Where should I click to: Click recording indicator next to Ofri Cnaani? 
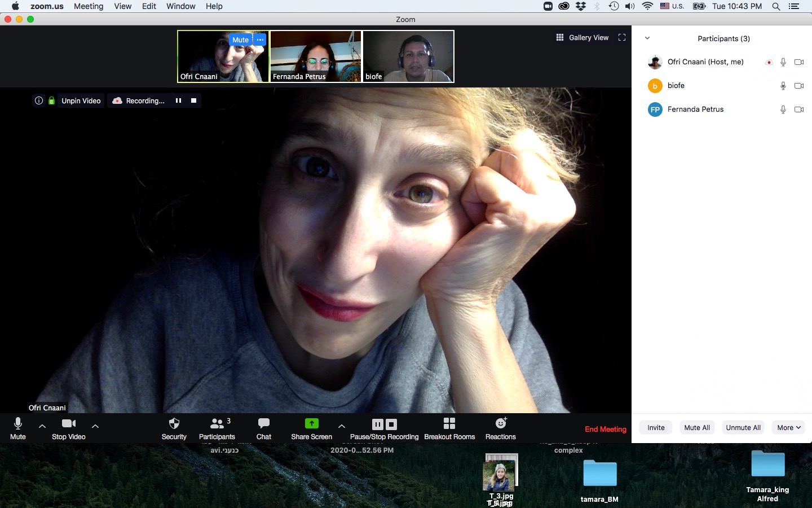click(x=769, y=62)
